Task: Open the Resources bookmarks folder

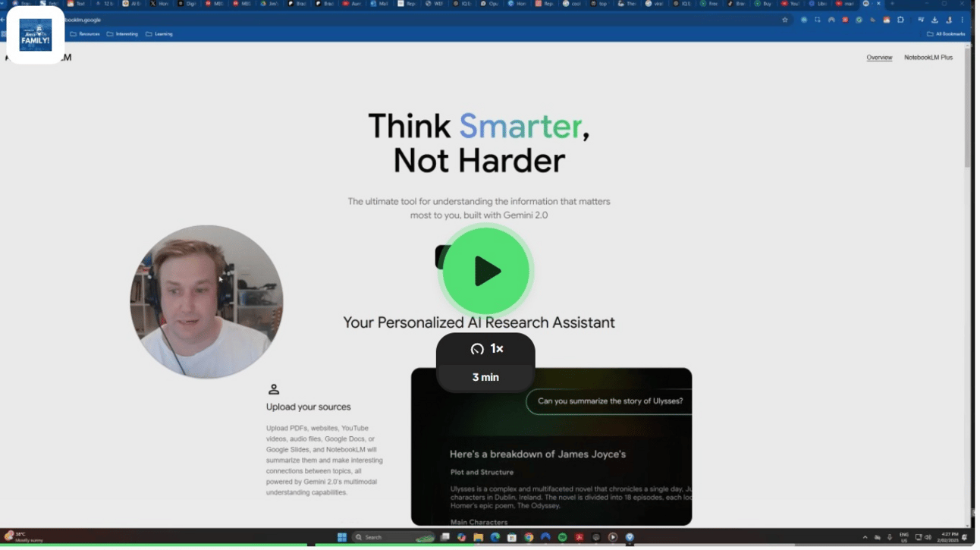Action: click(x=85, y=34)
